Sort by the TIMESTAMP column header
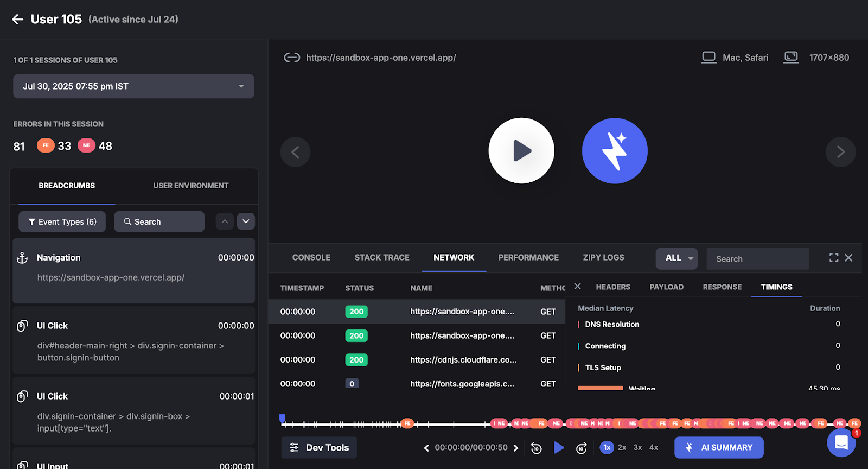The height and width of the screenshot is (469, 868). (x=302, y=288)
